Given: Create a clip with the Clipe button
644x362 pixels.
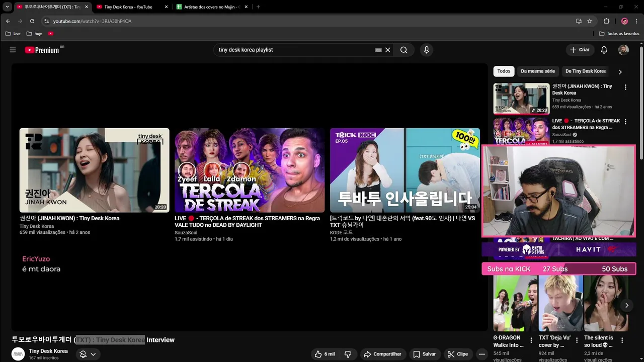Looking at the screenshot, I should [458, 354].
